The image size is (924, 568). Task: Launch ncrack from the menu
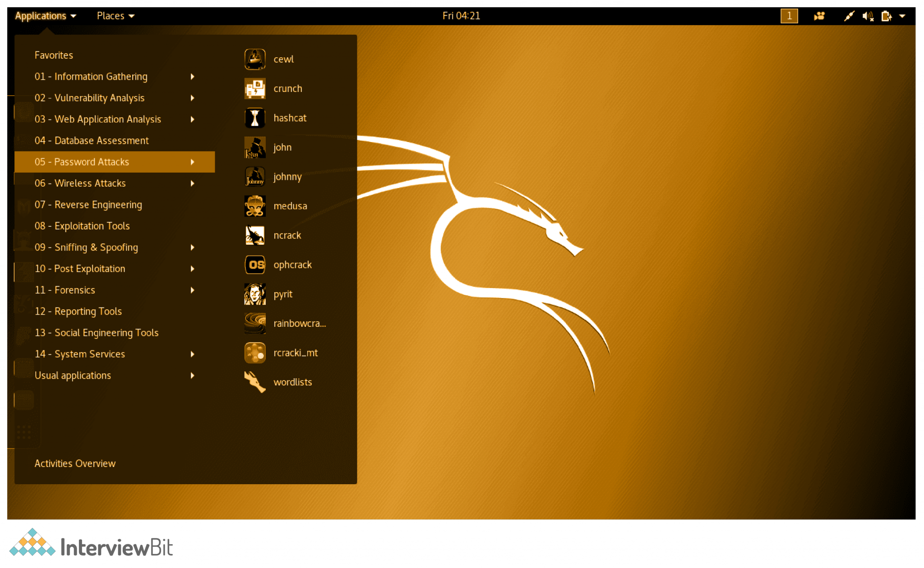[287, 235]
